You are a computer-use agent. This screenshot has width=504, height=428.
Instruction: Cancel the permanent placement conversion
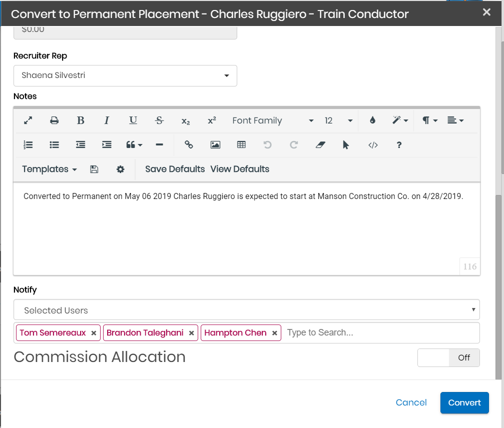(411, 403)
